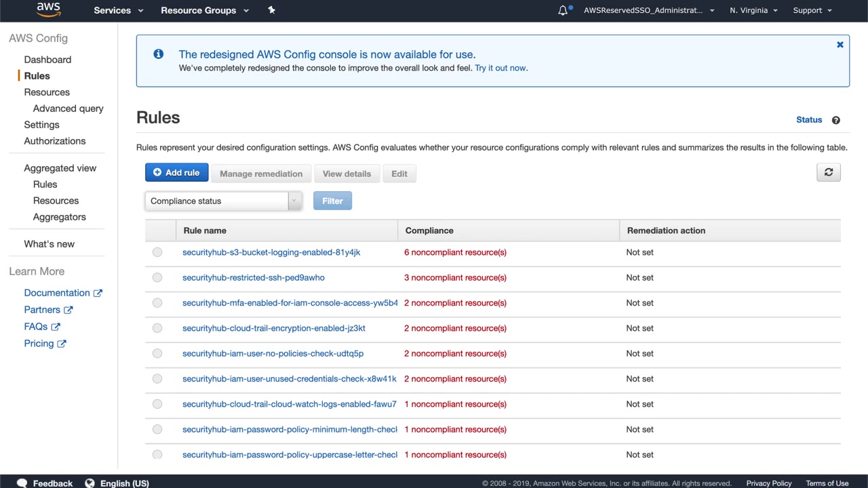Go to Dashboard in the sidebar
The width and height of the screenshot is (868, 488).
47,60
